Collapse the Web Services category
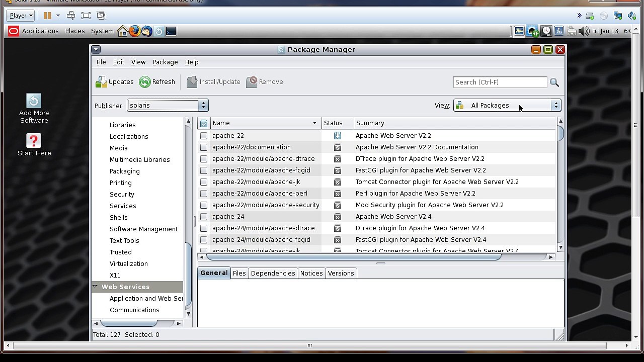This screenshot has height=362, width=644. pyautogui.click(x=95, y=287)
